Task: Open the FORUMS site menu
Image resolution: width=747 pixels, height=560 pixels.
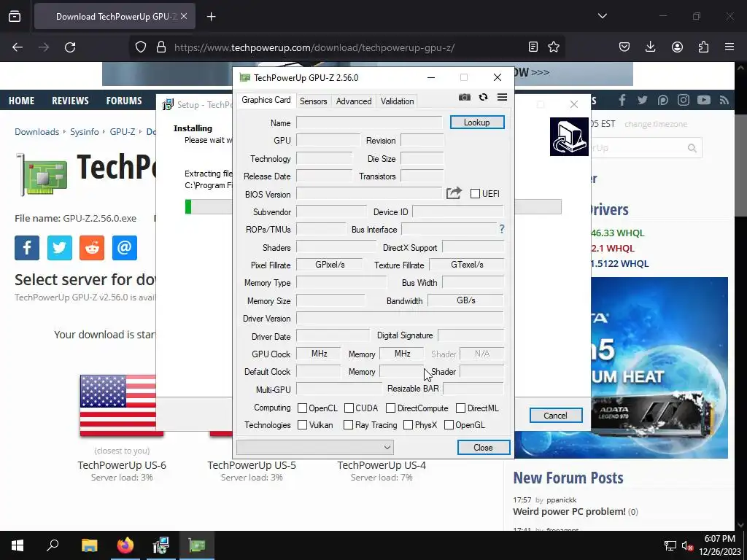Action: (x=124, y=101)
